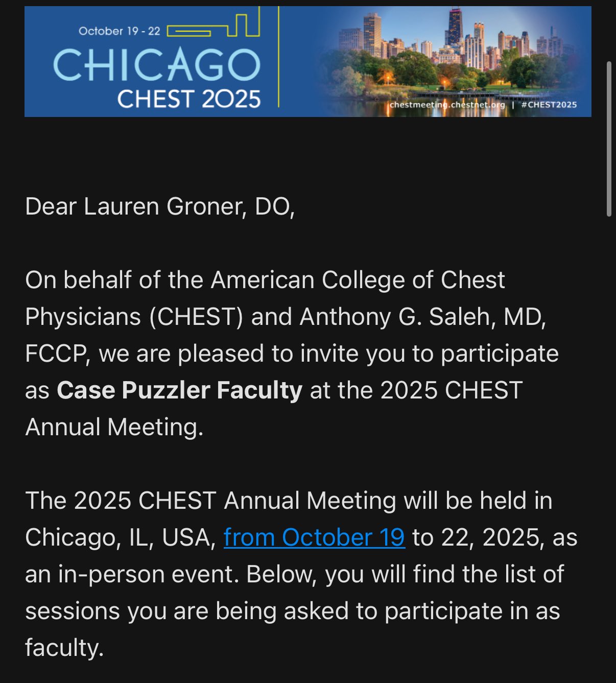
Task: Click "to 22, 2025, as" after the link
Action: [x=495, y=538]
